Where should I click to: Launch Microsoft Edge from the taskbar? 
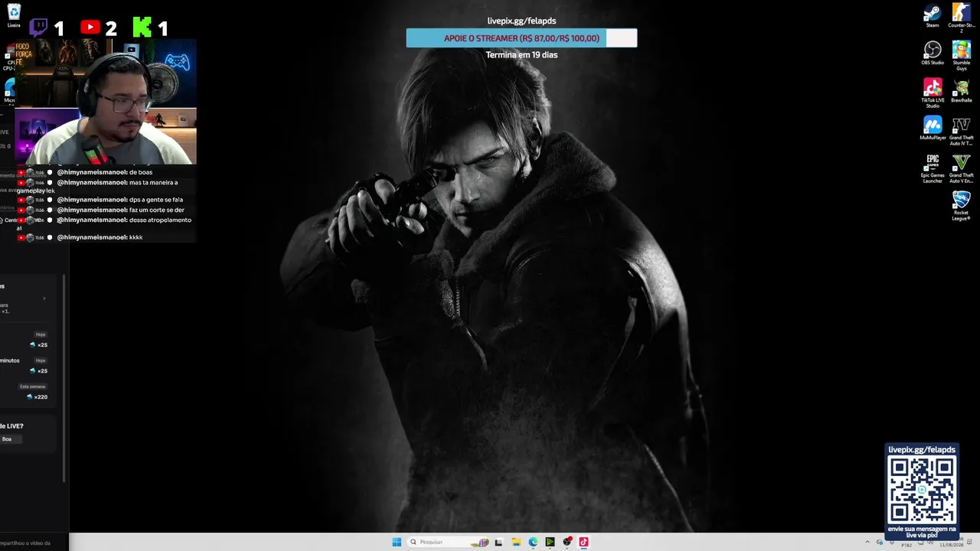533,542
